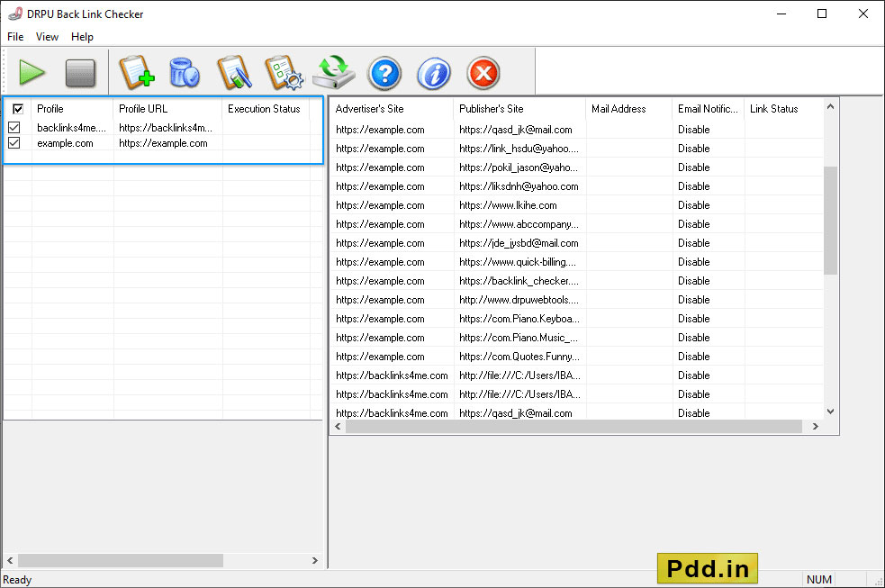This screenshot has height=588, width=885.
Task: Click the Profile URL column header
Action: (x=167, y=109)
